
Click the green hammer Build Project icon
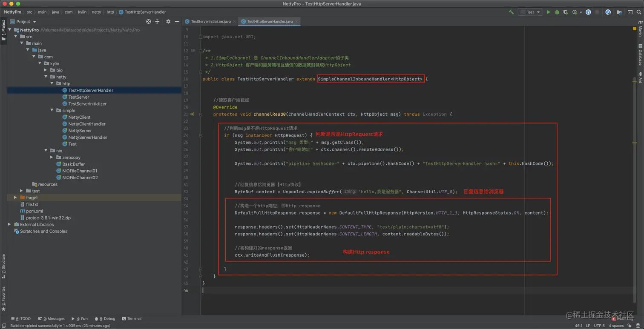511,12
